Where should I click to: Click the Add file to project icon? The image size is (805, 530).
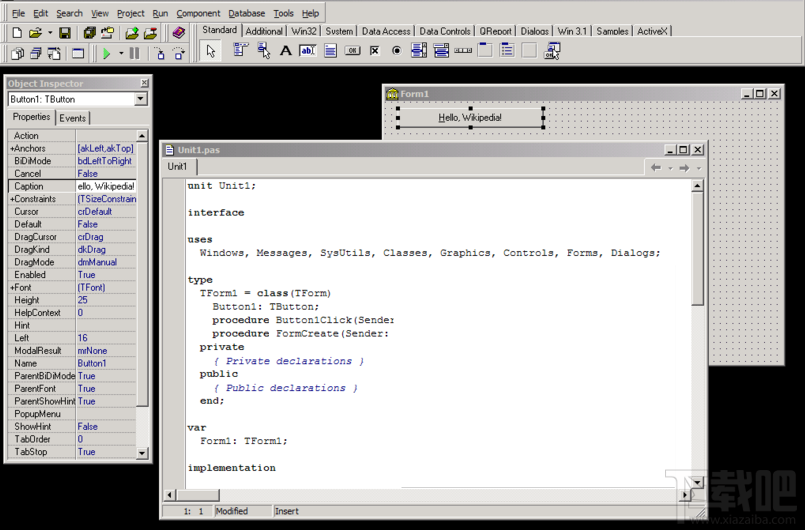click(132, 33)
